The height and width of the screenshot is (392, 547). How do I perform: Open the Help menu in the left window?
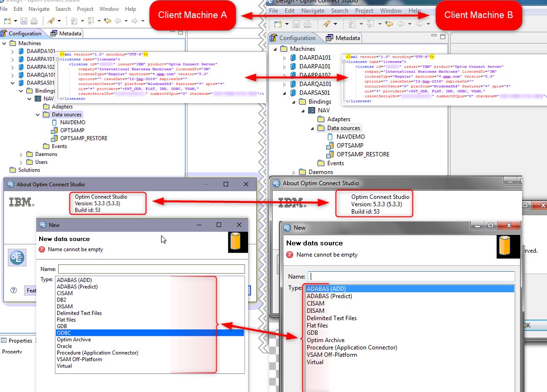click(130, 9)
